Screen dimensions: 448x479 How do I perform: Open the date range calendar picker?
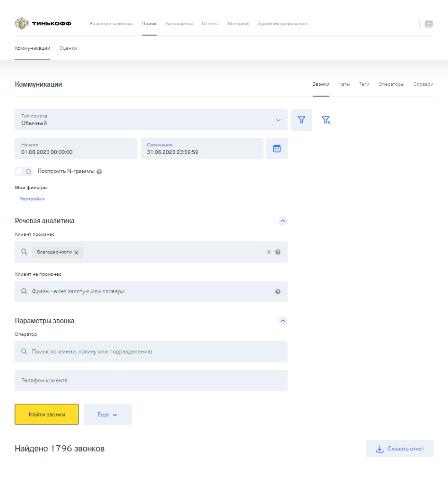[277, 149]
